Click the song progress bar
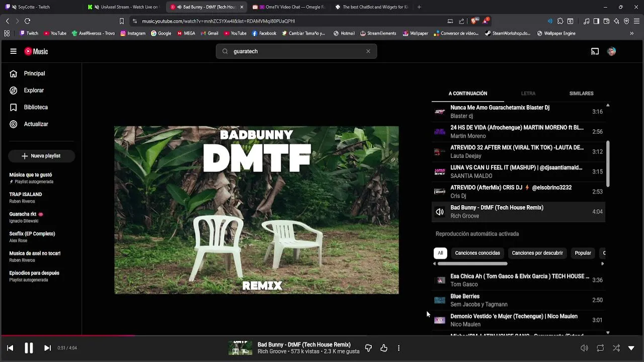This screenshot has height=362, width=644. tap(322, 335)
